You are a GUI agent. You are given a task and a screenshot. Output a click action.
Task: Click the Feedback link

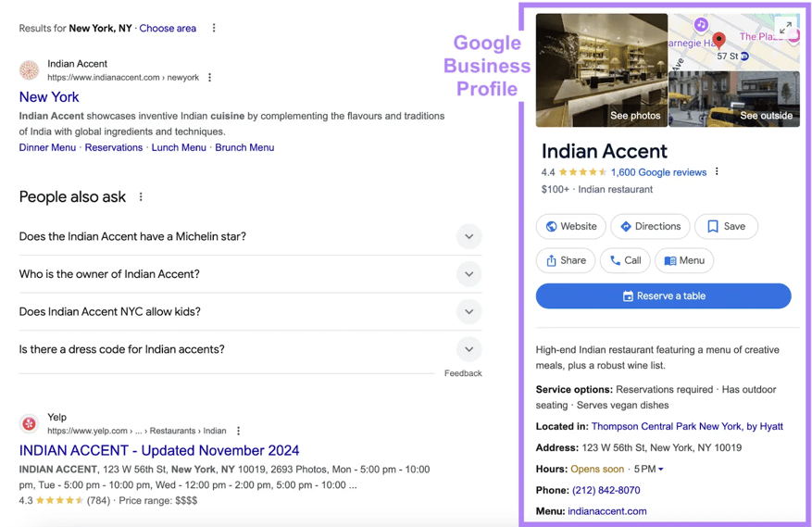[463, 373]
